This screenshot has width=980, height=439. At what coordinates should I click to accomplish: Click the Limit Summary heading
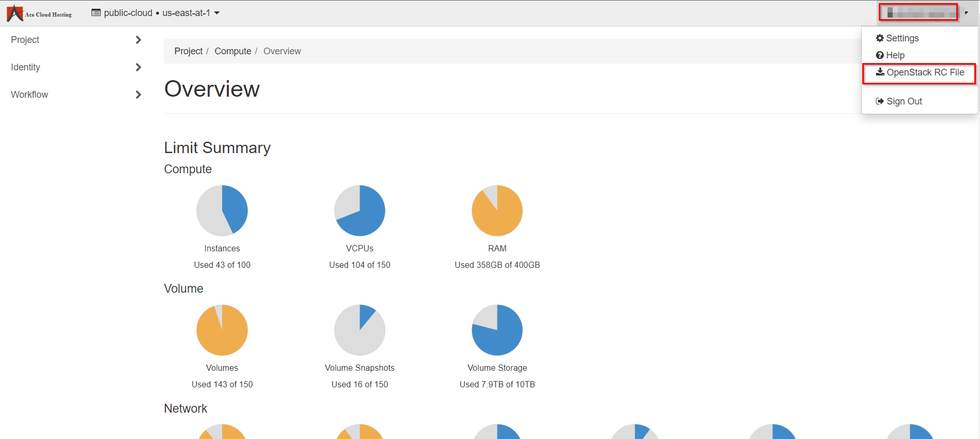(217, 148)
